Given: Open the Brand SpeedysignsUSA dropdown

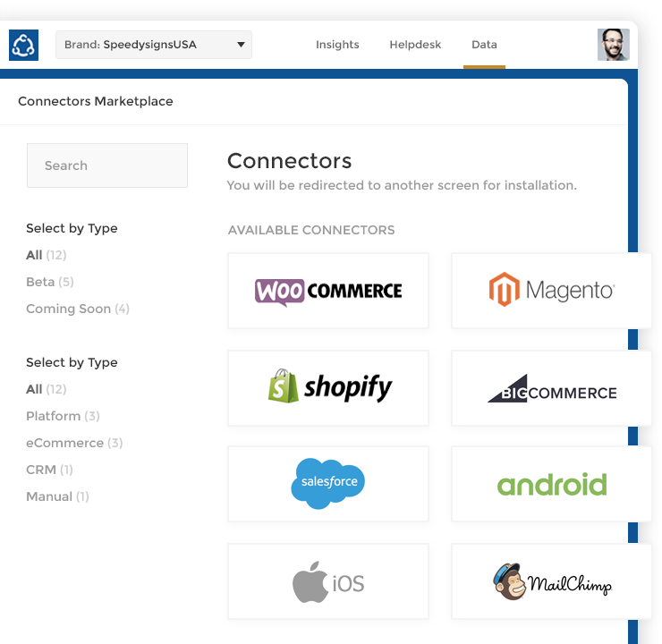Looking at the screenshot, I should coord(154,45).
